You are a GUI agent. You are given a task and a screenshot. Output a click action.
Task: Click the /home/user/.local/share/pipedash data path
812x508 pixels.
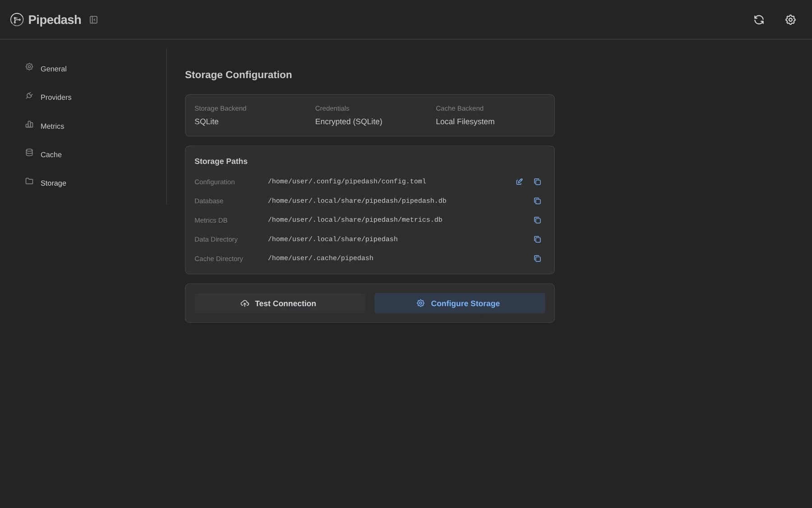[333, 239]
